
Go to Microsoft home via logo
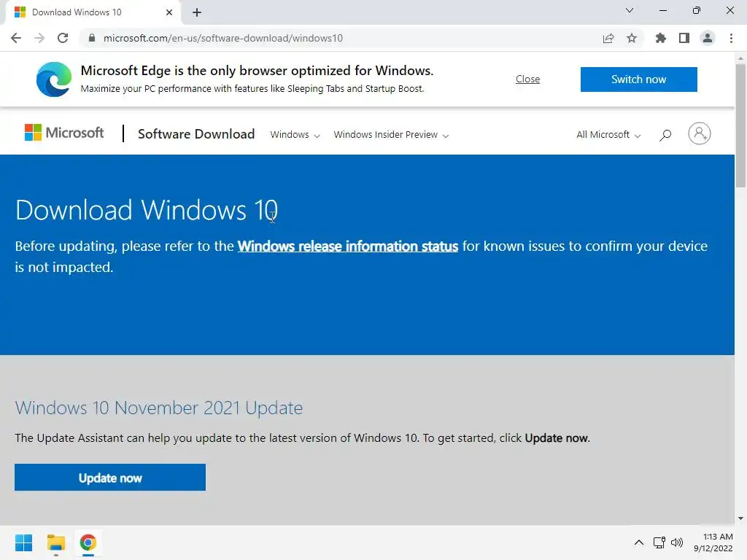click(64, 133)
